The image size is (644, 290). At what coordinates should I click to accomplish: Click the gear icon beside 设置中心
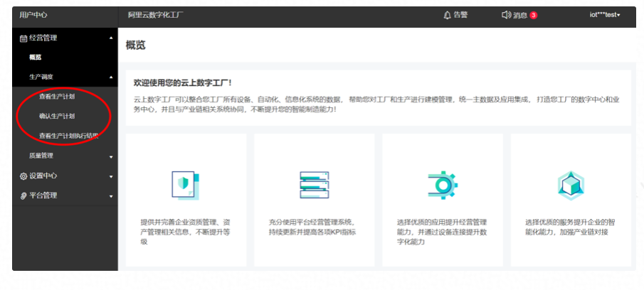[23, 176]
